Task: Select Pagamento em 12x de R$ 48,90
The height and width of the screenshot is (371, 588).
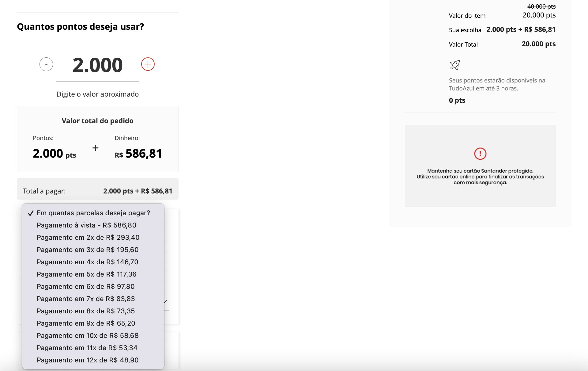Action: pyautogui.click(x=93, y=360)
